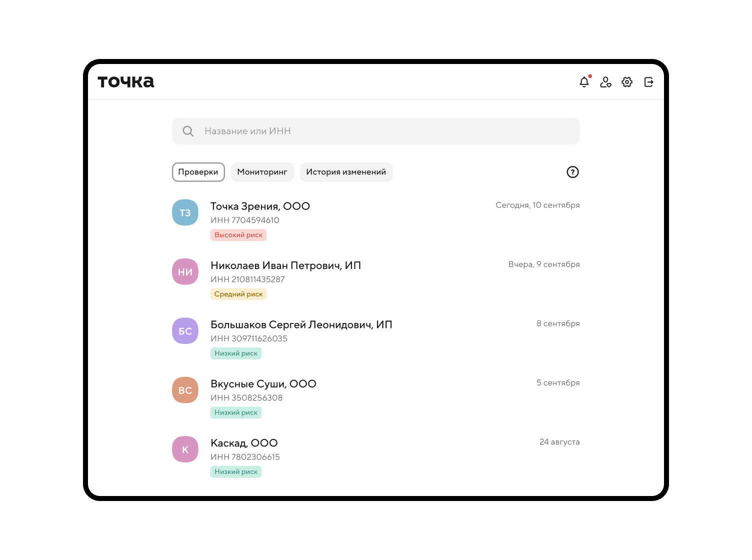The height and width of the screenshot is (560, 752).
Task: Open the notifications bell
Action: coord(584,82)
